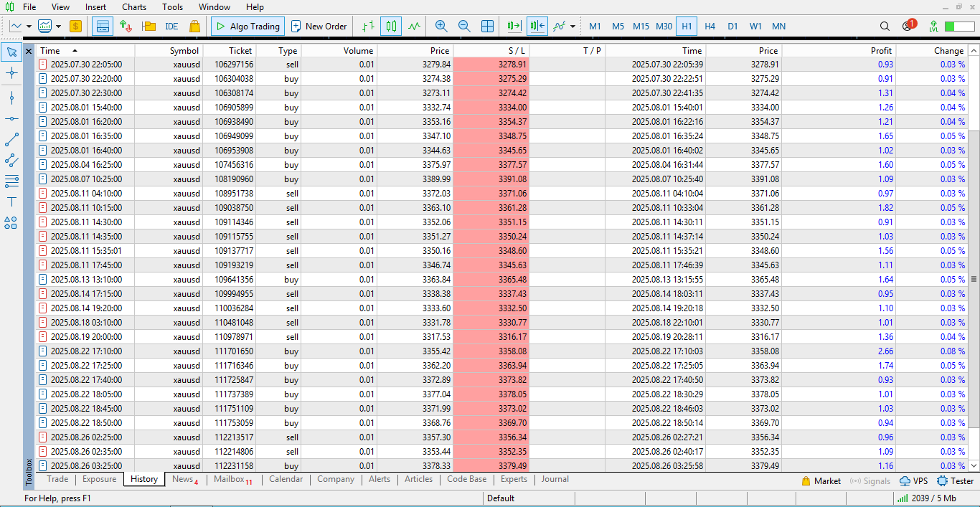
Task: Open the Signals button
Action: click(870, 481)
